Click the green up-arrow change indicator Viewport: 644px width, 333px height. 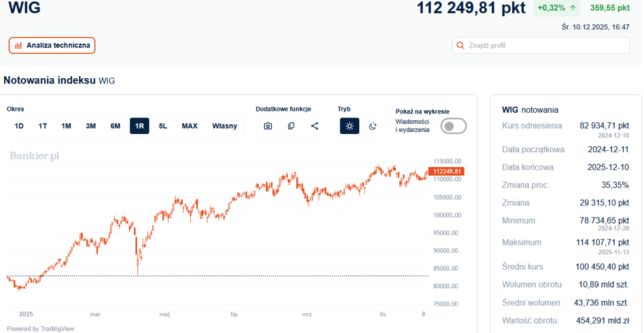[573, 8]
